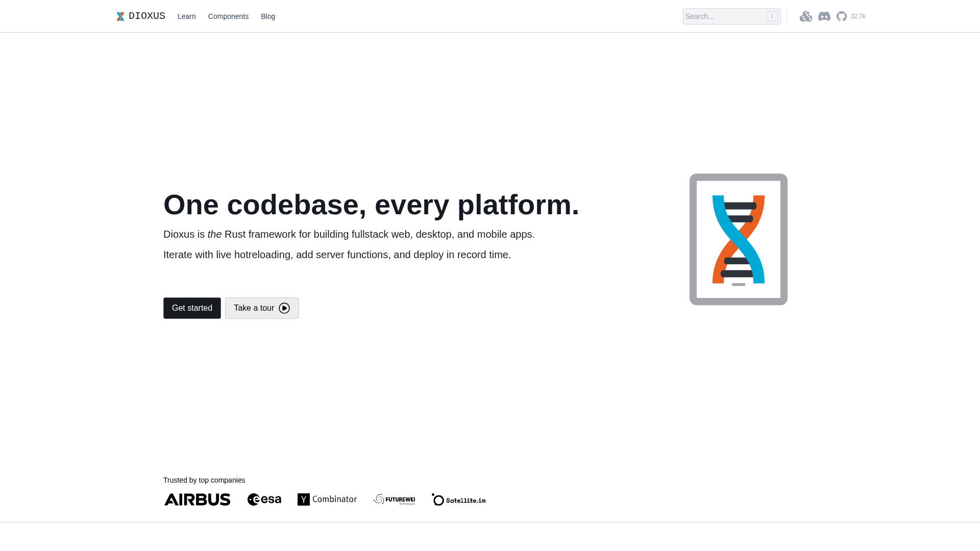Click the DNA tablet hero illustration
This screenshot has height=551, width=980.
(738, 239)
